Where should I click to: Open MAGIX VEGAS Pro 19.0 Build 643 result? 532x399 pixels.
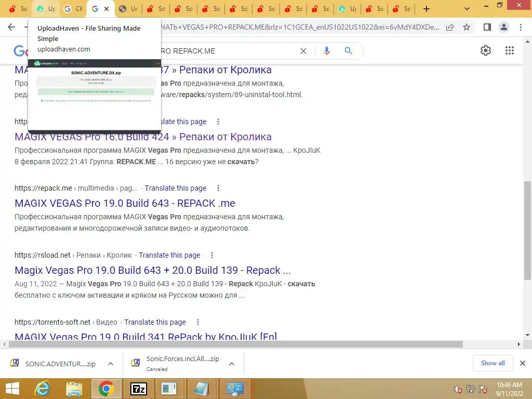[125, 203]
